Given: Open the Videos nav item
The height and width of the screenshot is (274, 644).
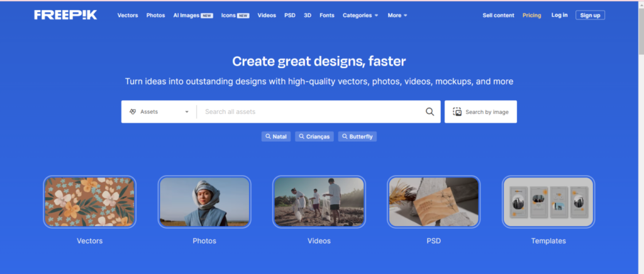Looking at the screenshot, I should click(267, 15).
